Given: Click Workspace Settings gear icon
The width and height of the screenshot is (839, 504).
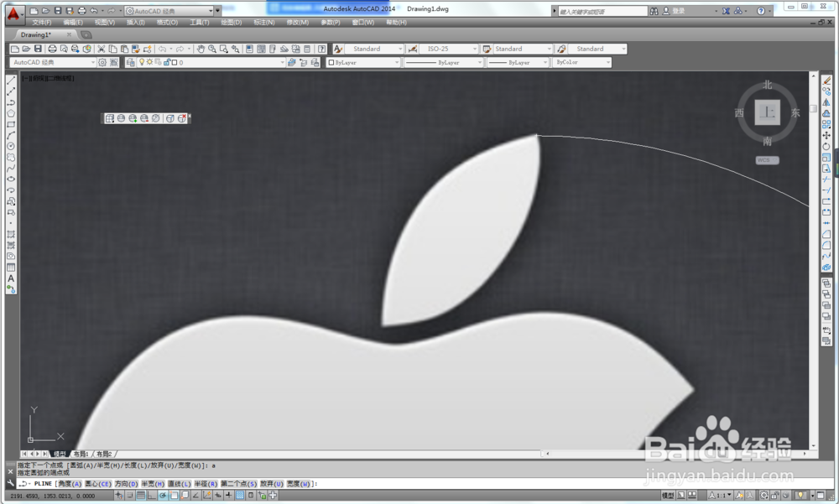Looking at the screenshot, I should 102,63.
